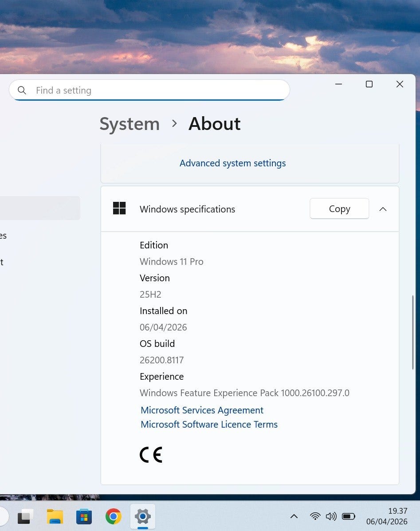Viewport: 420px width, 531px height.
Task: Open Google Chrome from the taskbar
Action: coord(114,516)
